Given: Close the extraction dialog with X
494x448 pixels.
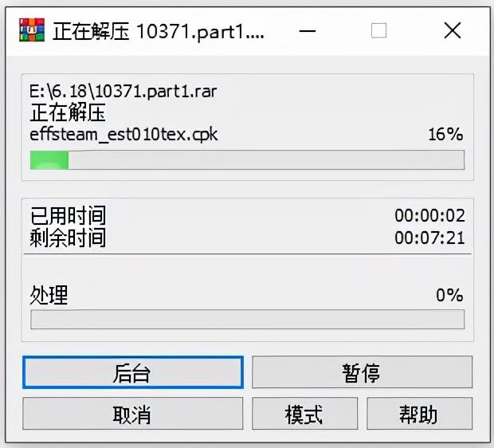Looking at the screenshot, I should 453,30.
